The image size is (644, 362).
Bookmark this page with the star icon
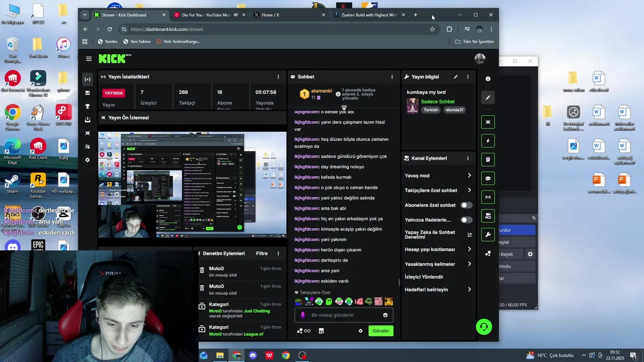(432, 29)
